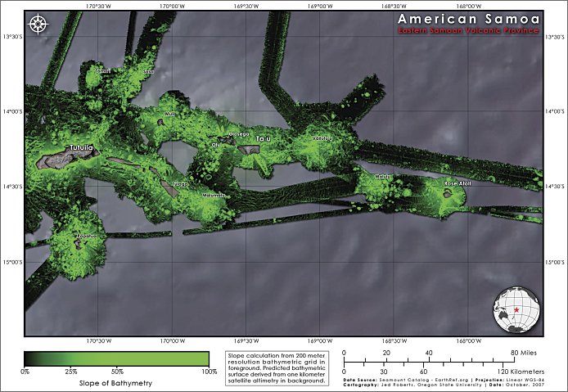Click the Muli seamount label
Image resolution: width=568 pixels, height=392 pixels.
tap(170, 114)
